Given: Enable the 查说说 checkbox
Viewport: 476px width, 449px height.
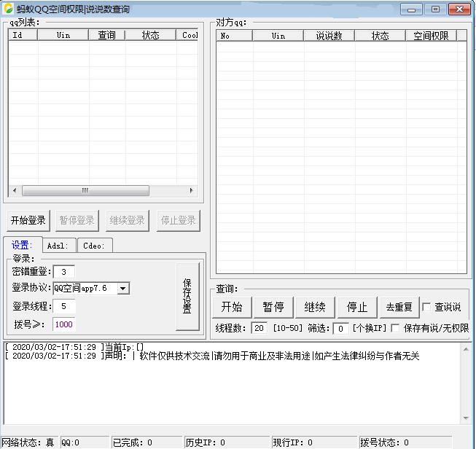Looking at the screenshot, I should [427, 307].
